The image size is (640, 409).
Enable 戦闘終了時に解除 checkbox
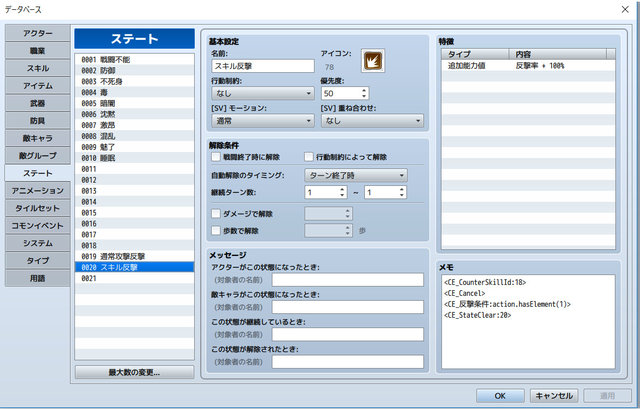coord(216,157)
